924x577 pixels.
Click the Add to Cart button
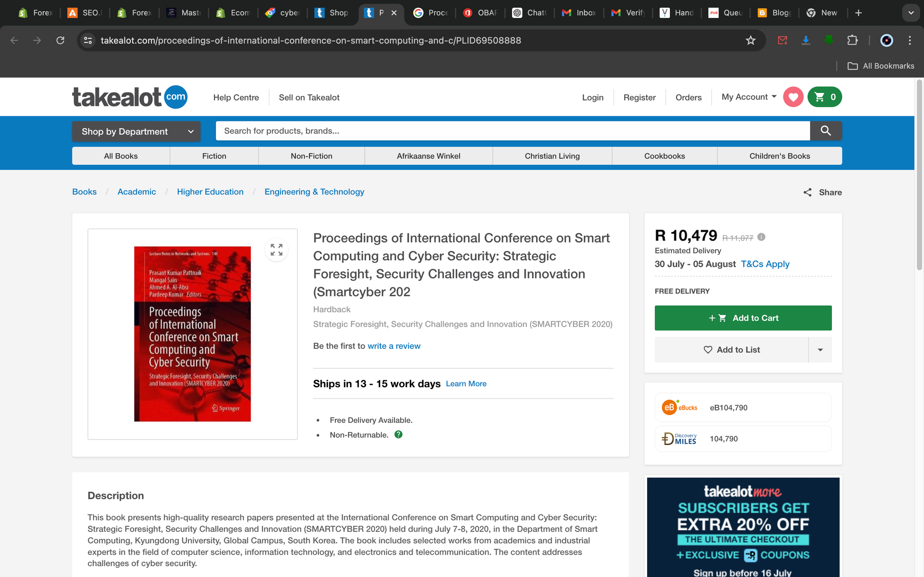point(743,318)
